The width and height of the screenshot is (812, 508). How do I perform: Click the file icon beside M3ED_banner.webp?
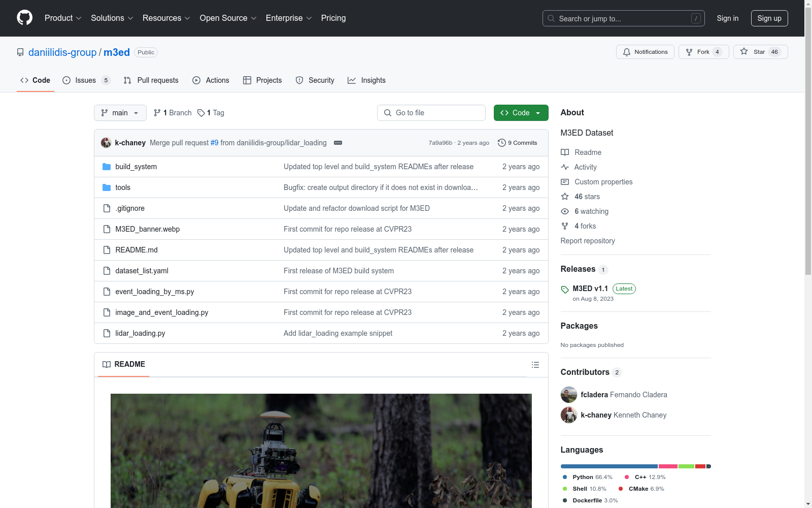pyautogui.click(x=107, y=229)
